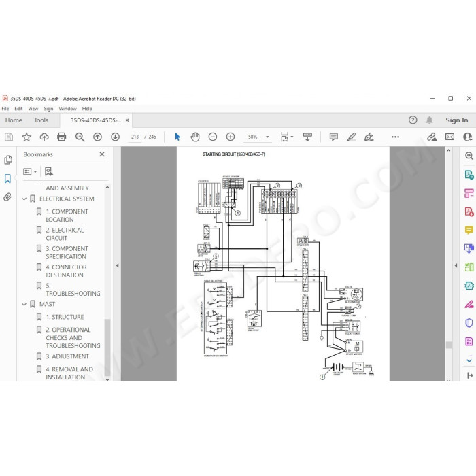This screenshot has height=476, width=476.
Task: Click the document vertical scrollbar thumb
Action: point(449,345)
